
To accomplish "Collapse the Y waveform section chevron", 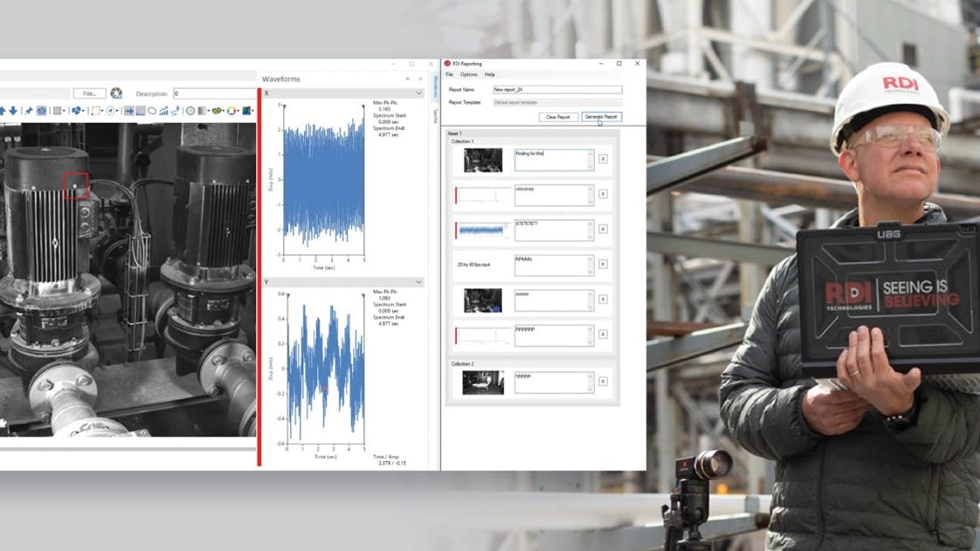I will point(419,282).
